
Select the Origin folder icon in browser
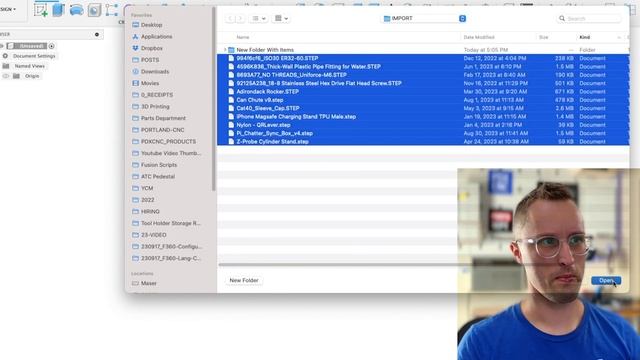pyautogui.click(x=16, y=76)
